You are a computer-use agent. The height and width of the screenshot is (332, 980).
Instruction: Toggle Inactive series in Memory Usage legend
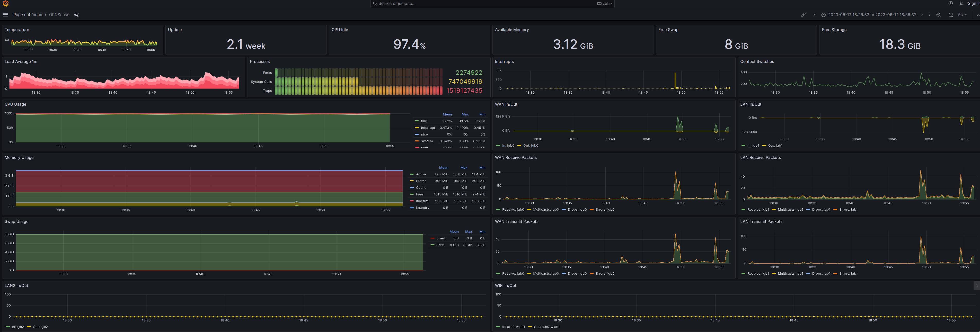(x=422, y=201)
